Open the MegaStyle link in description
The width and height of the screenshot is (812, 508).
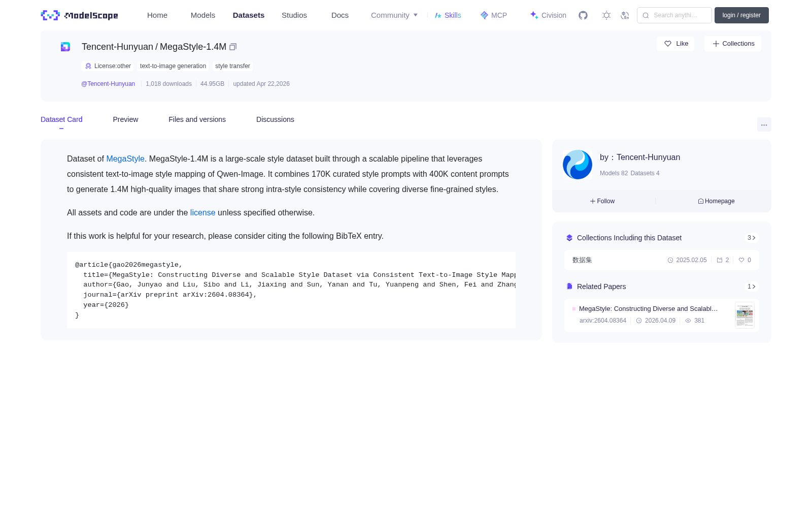pos(125,159)
